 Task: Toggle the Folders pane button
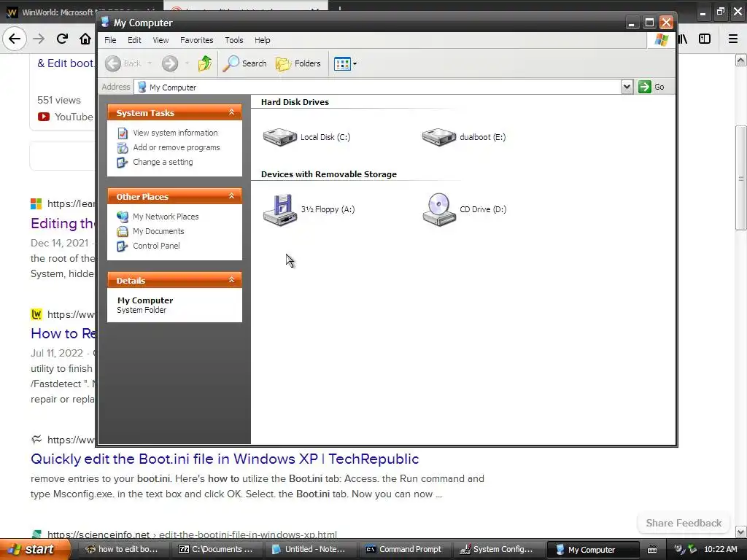pyautogui.click(x=298, y=63)
